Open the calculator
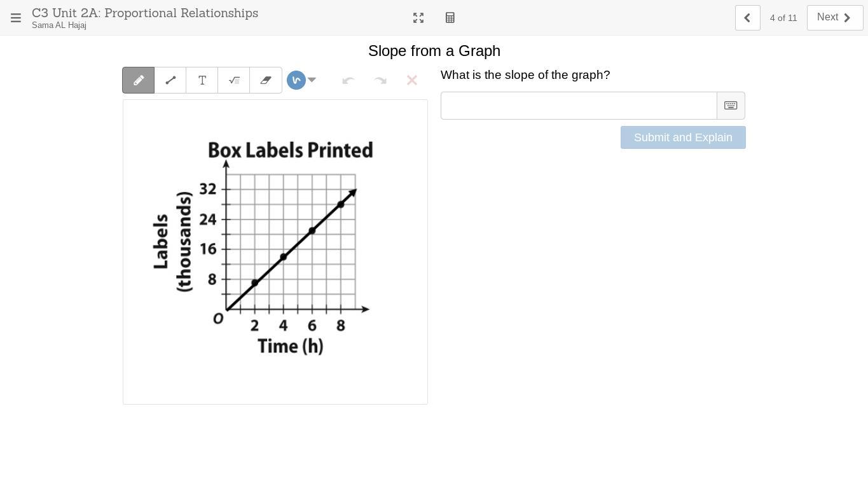This screenshot has height=488, width=868. (450, 18)
